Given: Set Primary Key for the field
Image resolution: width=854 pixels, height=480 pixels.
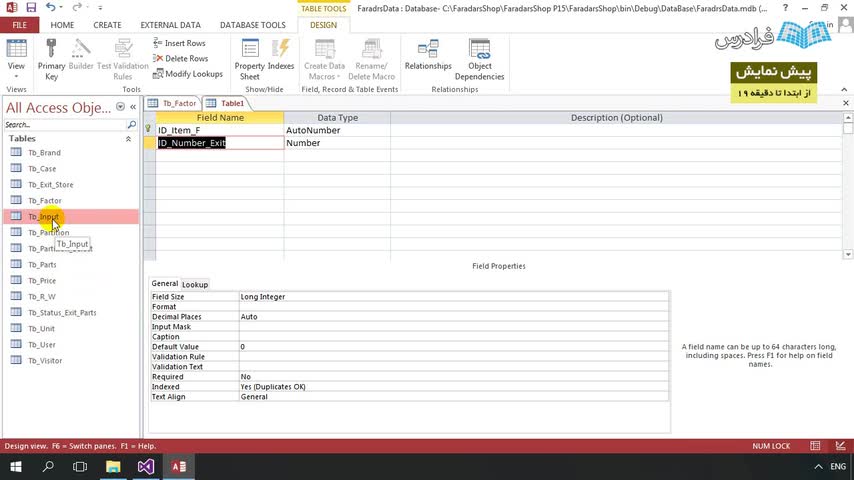Looking at the screenshot, I should pos(51,60).
